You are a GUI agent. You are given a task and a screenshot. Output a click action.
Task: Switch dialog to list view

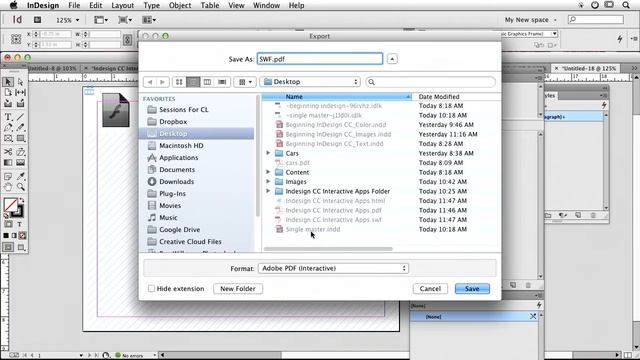point(193,82)
